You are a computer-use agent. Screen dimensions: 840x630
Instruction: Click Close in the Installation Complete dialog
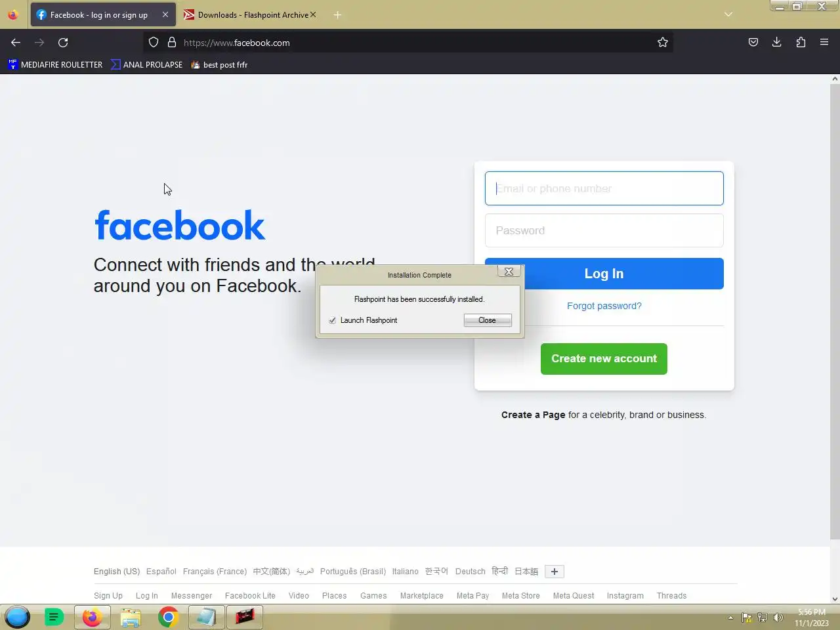click(x=488, y=320)
